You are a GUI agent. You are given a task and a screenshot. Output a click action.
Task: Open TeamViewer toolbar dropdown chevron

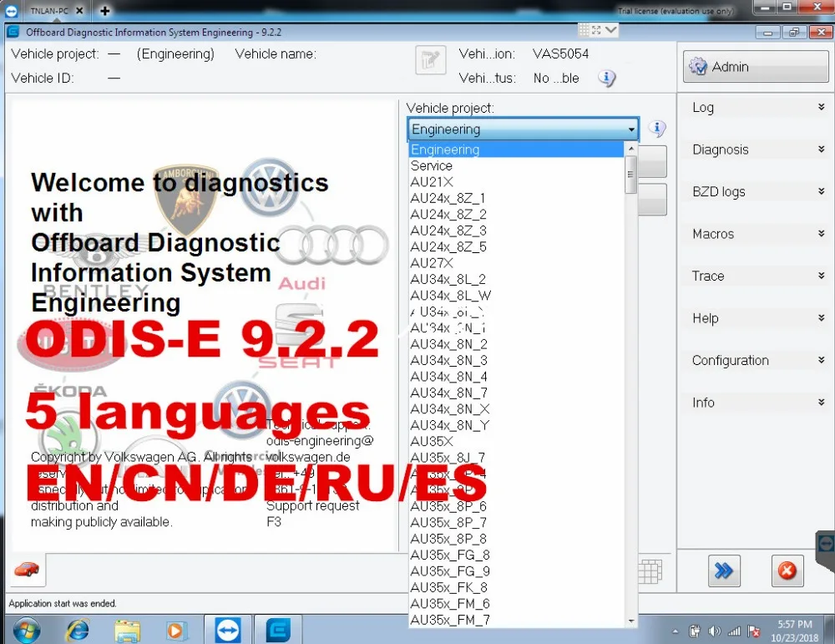pyautogui.click(x=611, y=30)
